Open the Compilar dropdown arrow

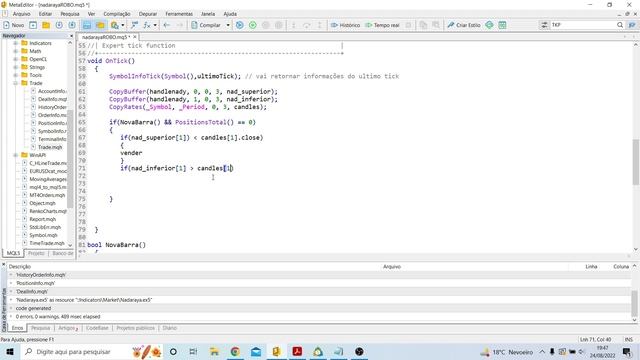(x=228, y=25)
